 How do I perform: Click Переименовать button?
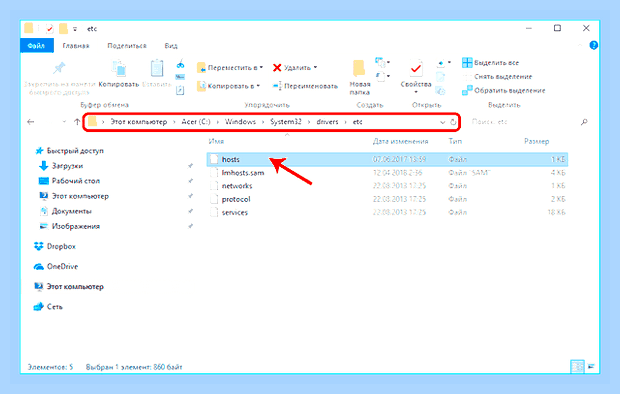pos(306,86)
